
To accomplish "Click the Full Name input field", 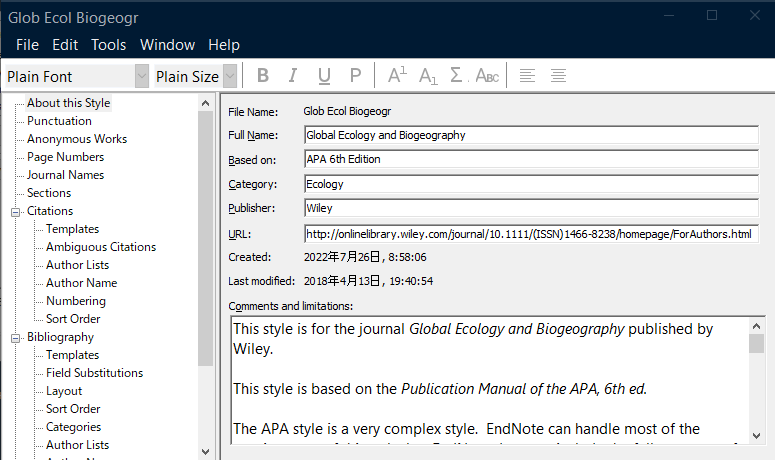I will (x=531, y=135).
